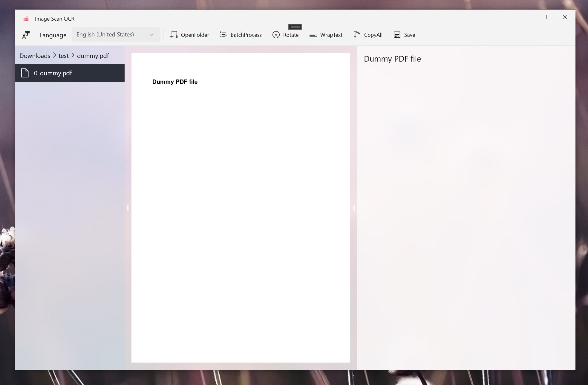Viewport: 588px width, 385px height.
Task: Click the Rotate circular arrow icon
Action: tap(276, 35)
